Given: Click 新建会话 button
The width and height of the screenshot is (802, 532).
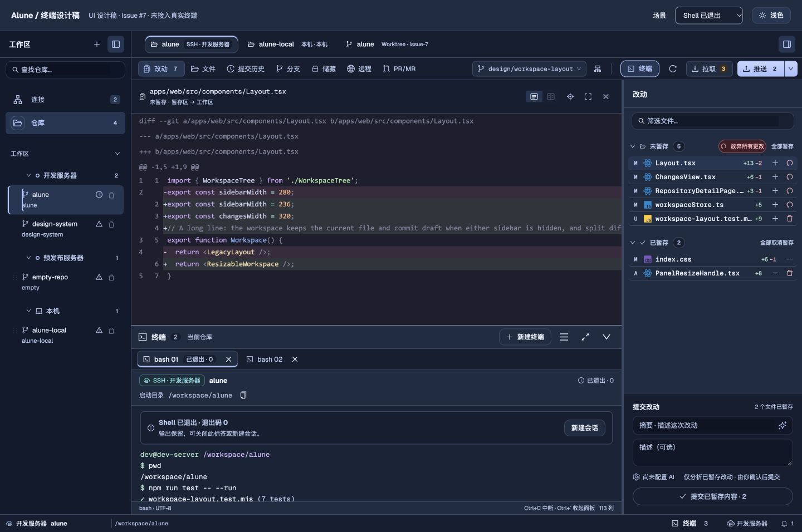Looking at the screenshot, I should pos(584,428).
